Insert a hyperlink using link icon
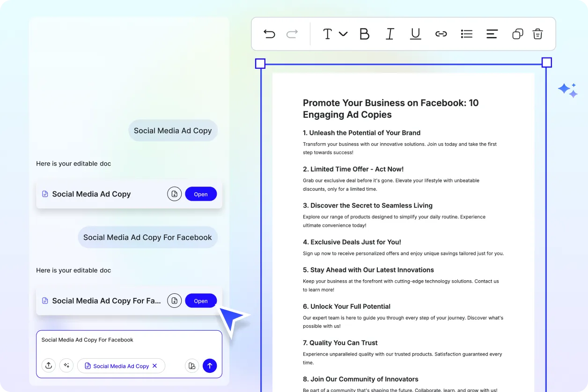The image size is (588, 392). (441, 34)
